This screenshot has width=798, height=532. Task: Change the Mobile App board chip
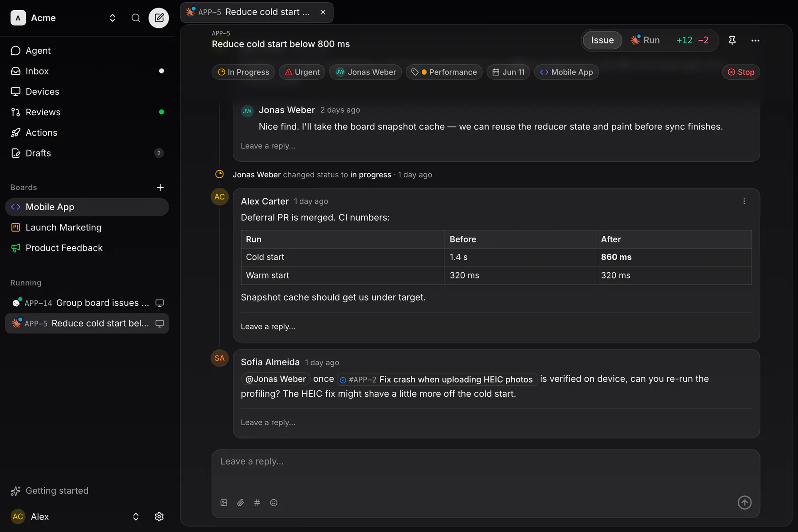click(566, 72)
